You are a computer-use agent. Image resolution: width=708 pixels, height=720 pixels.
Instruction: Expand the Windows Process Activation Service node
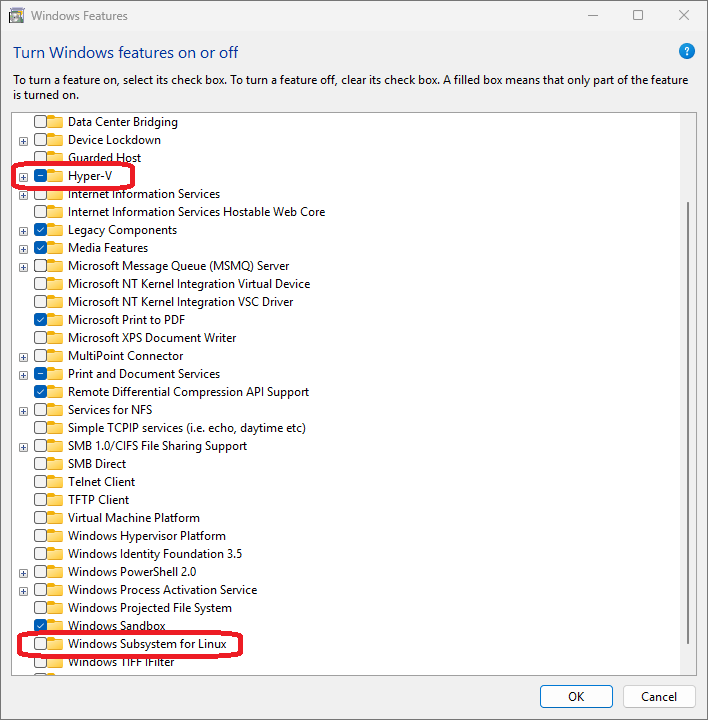[23, 591]
